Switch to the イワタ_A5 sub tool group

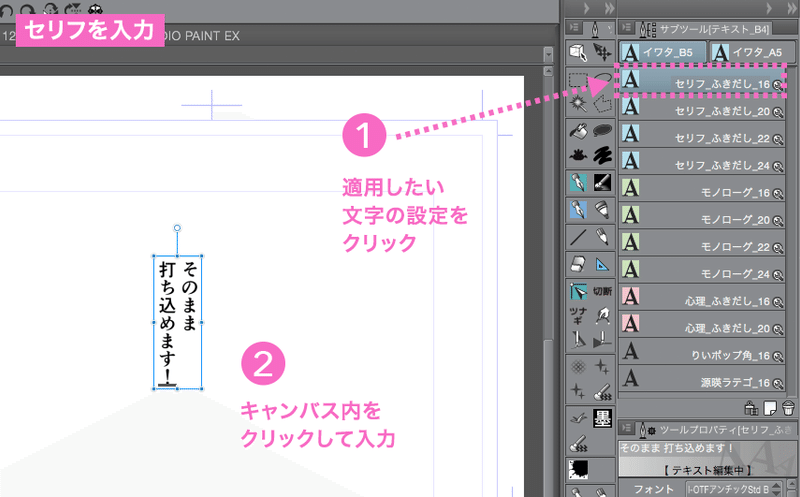tap(752, 52)
